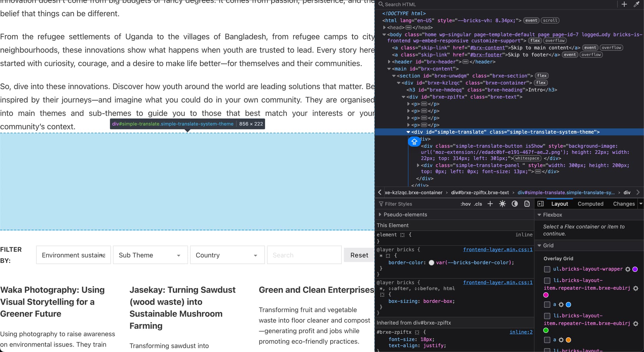Click the purple grid overlay color swatch
The width and height of the screenshot is (644, 352).
coord(635,269)
